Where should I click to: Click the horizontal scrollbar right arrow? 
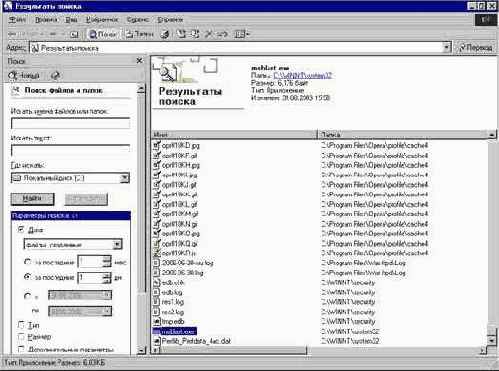click(x=483, y=350)
